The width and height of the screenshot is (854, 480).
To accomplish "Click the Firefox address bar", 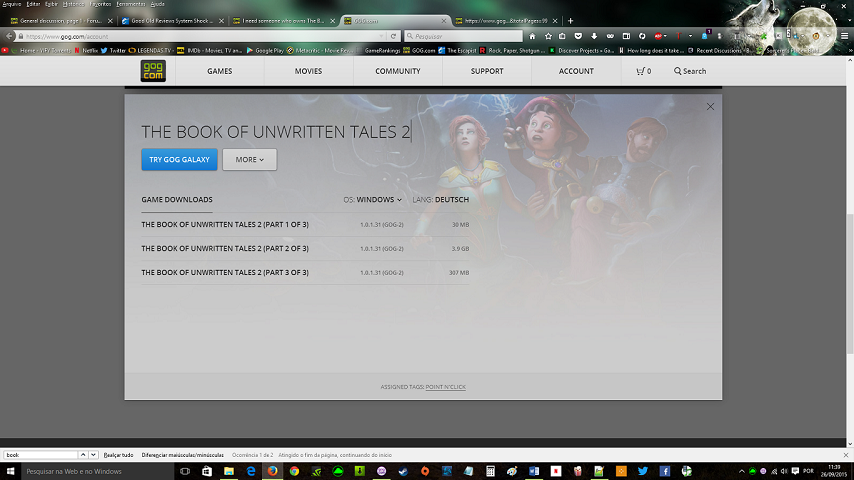I will pyautogui.click(x=202, y=37).
